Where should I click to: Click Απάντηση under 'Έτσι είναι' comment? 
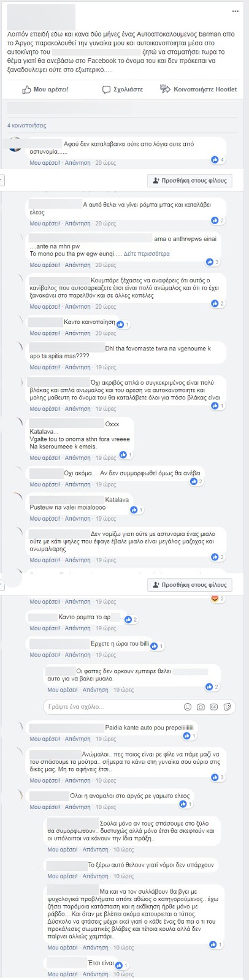(x=95, y=974)
